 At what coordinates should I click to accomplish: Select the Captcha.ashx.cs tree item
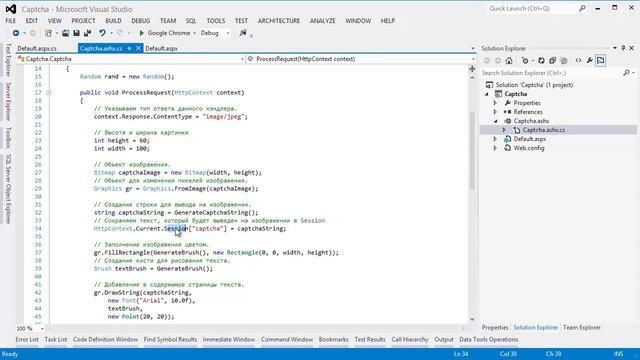544,130
